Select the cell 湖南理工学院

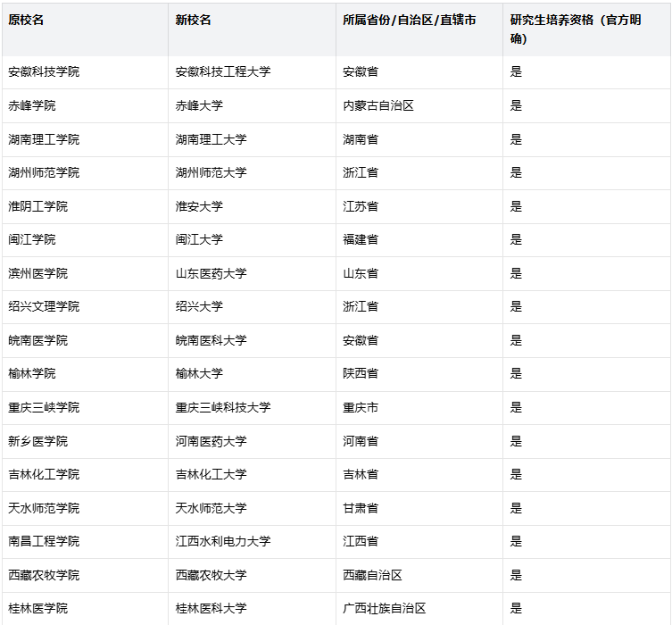(85, 140)
